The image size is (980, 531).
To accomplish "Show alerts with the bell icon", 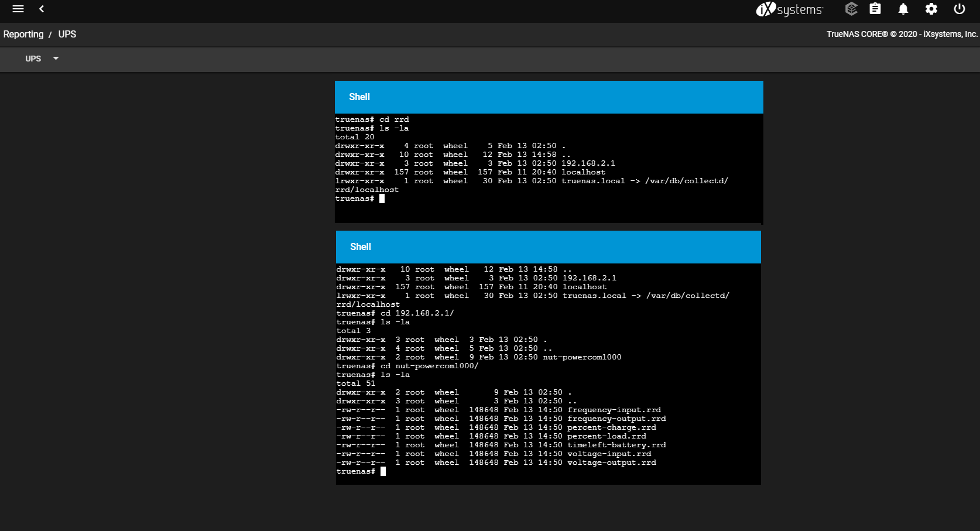I will pos(903,9).
